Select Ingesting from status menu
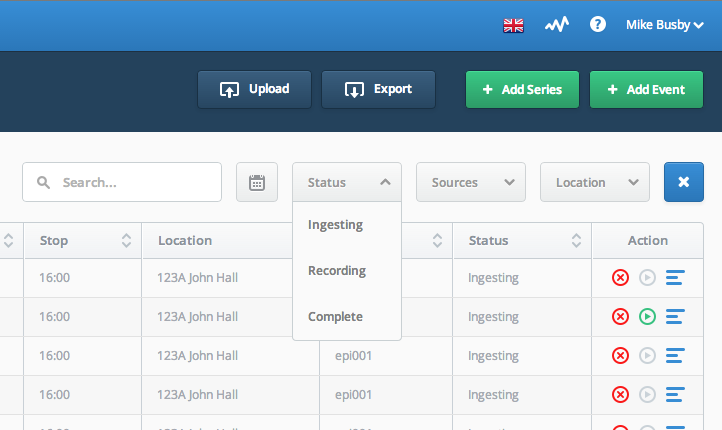This screenshot has height=430, width=722. 336,225
